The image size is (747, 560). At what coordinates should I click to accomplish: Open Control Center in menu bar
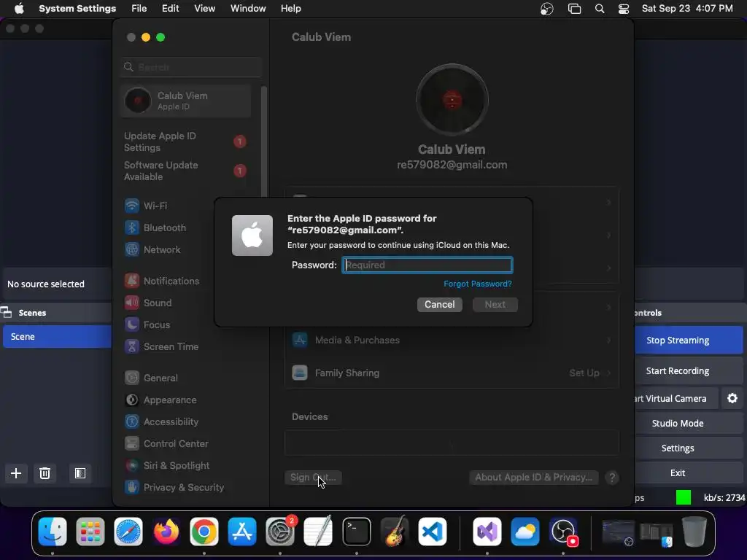(624, 9)
